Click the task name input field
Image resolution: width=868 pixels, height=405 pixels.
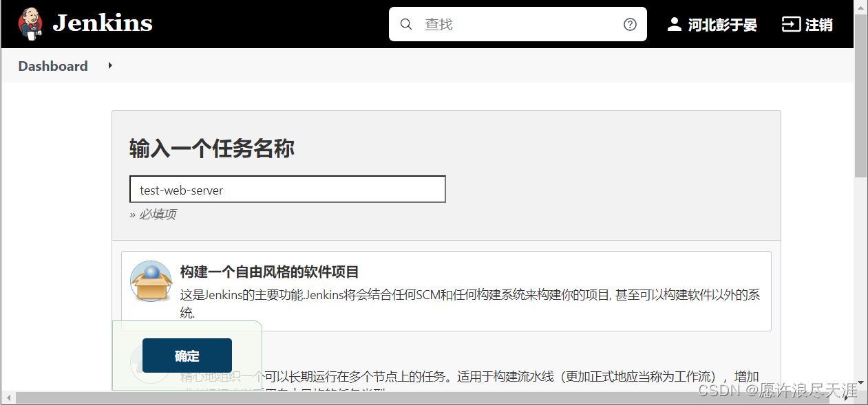coord(288,189)
